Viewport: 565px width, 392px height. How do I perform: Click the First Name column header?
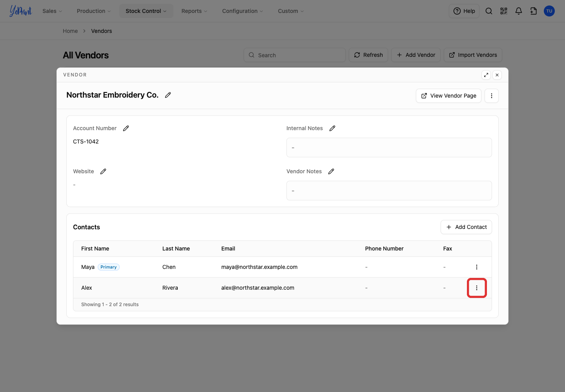pos(95,249)
